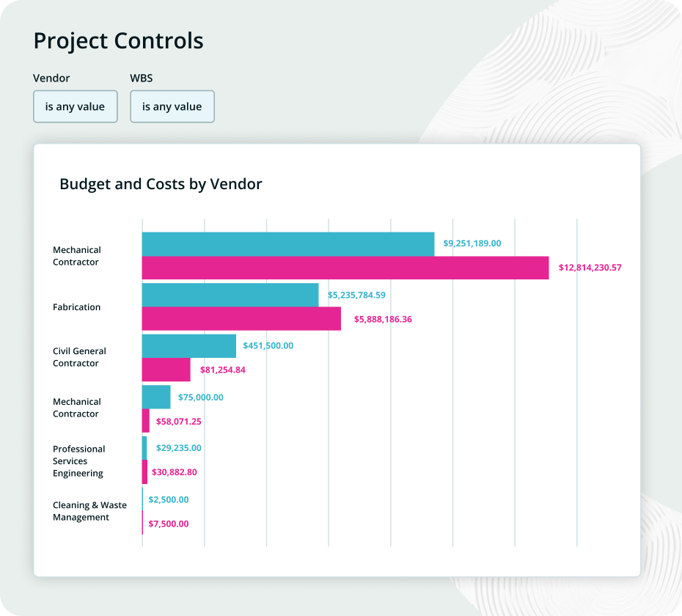Click Civil General Contractor pink bar
The height and width of the screenshot is (616, 682).
point(166,370)
